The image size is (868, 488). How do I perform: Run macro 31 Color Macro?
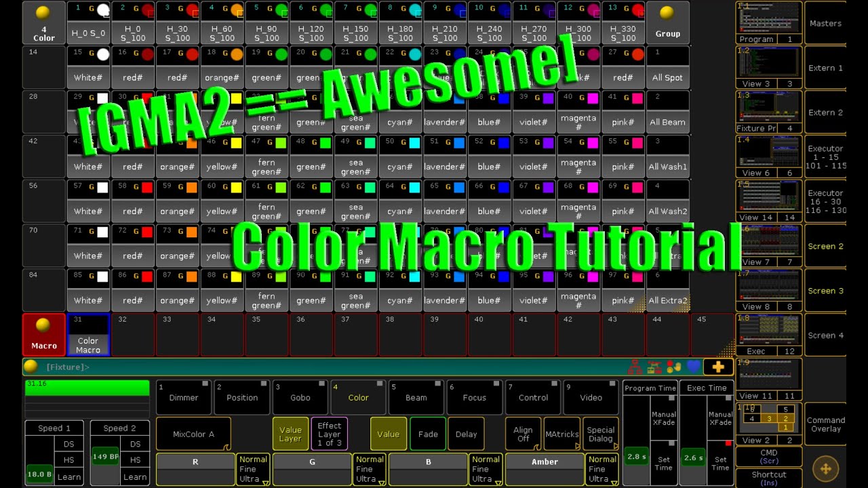pyautogui.click(x=88, y=335)
